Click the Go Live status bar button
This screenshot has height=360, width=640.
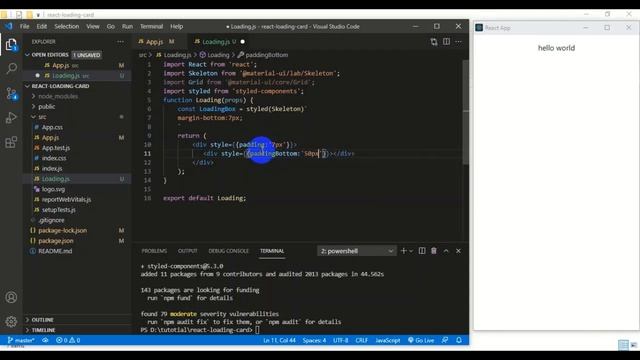pyautogui.click(x=421, y=340)
